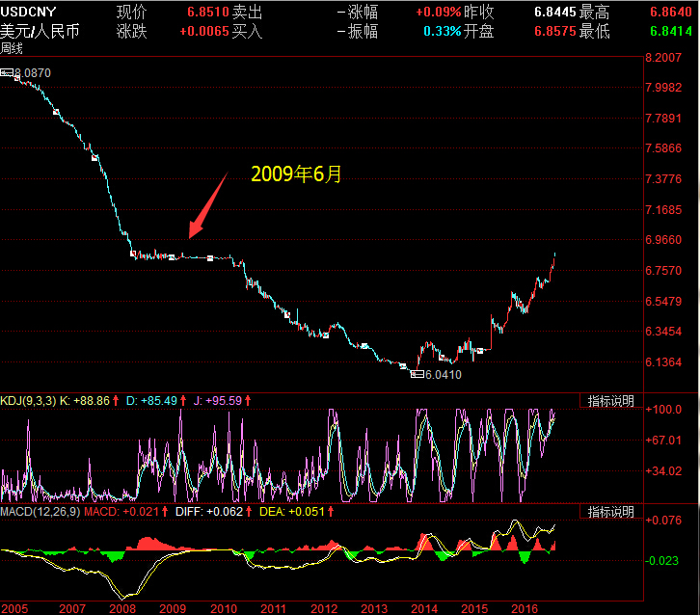Click the up arrow beside KDJ J value
700x615 pixels.
(x=248, y=400)
